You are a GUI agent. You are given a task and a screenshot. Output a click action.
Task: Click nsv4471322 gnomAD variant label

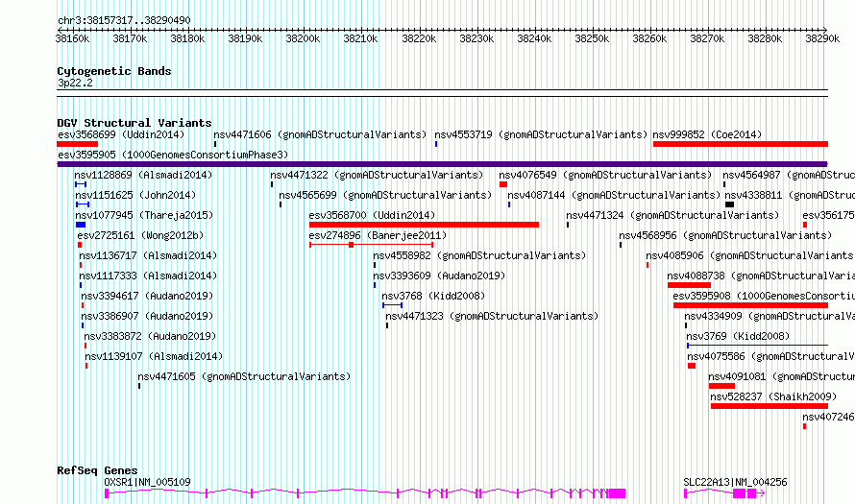click(x=377, y=175)
